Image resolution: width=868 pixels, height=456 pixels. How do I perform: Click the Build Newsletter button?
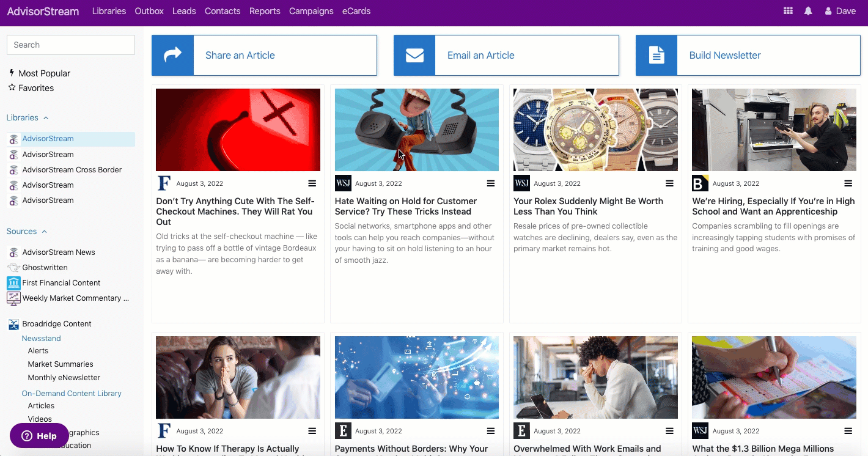point(748,55)
